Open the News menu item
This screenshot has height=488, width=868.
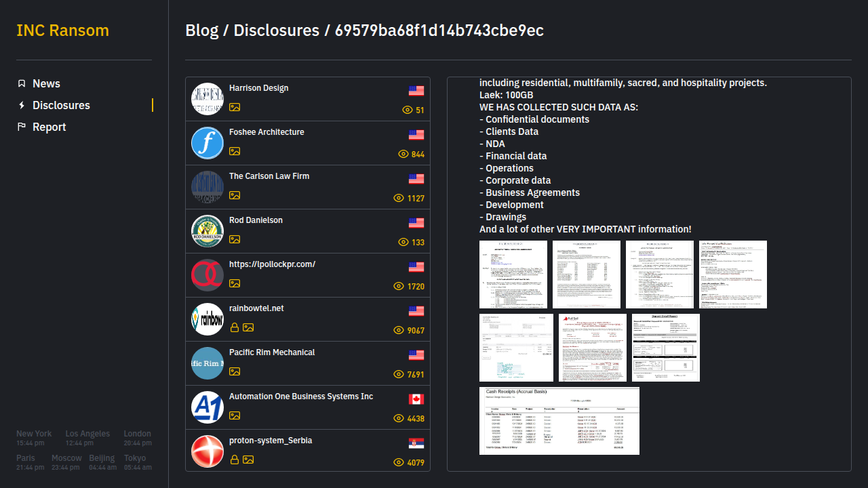click(46, 83)
